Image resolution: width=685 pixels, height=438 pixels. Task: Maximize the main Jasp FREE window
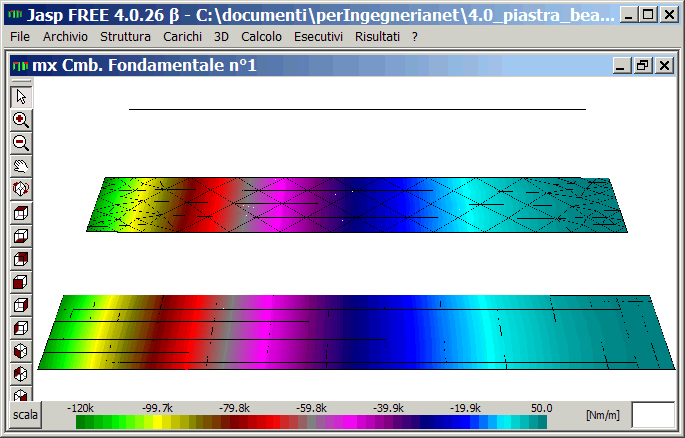[x=649, y=15]
